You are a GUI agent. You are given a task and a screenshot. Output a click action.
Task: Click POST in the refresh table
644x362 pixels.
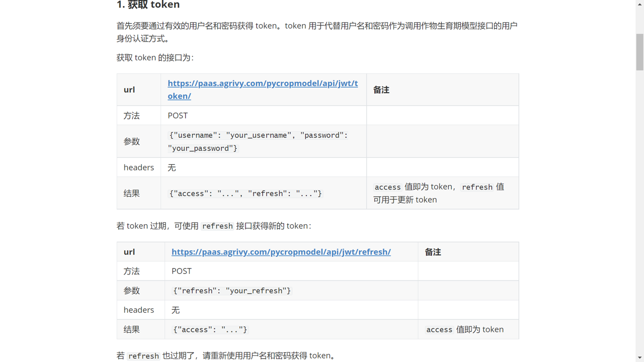tap(182, 271)
